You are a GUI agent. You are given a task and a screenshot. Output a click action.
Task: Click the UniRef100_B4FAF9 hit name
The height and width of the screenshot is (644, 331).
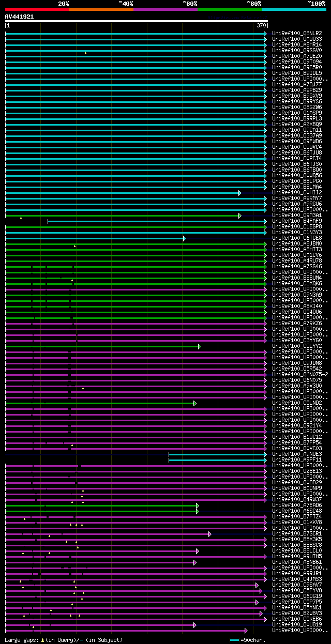point(297,221)
